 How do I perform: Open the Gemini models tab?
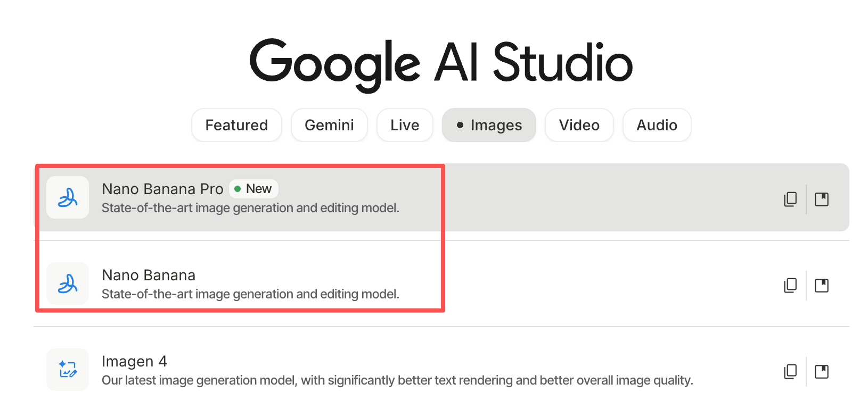tap(329, 125)
